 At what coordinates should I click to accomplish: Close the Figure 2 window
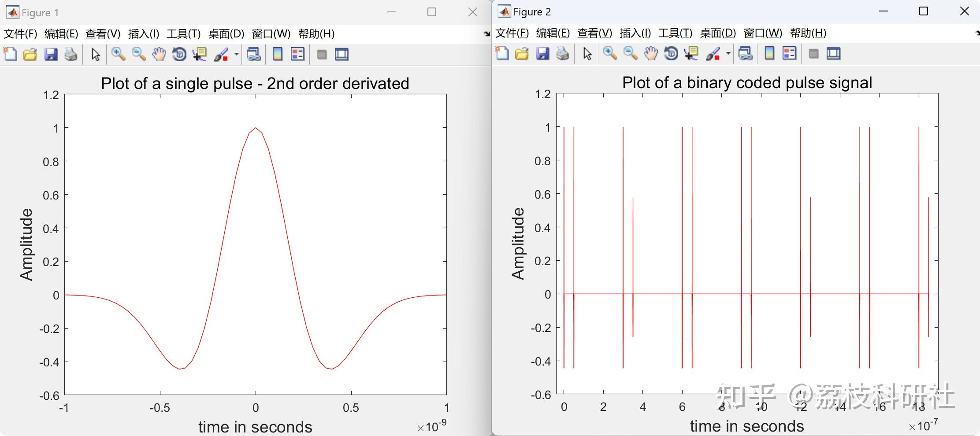[x=964, y=11]
